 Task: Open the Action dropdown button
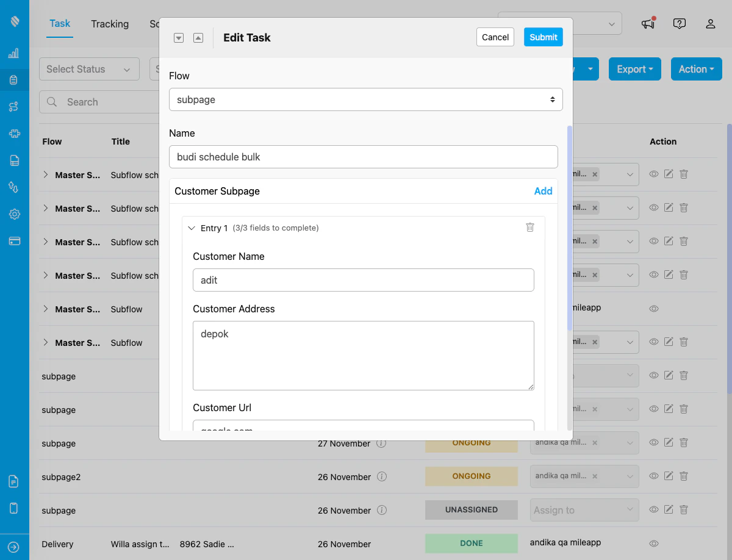tap(696, 69)
